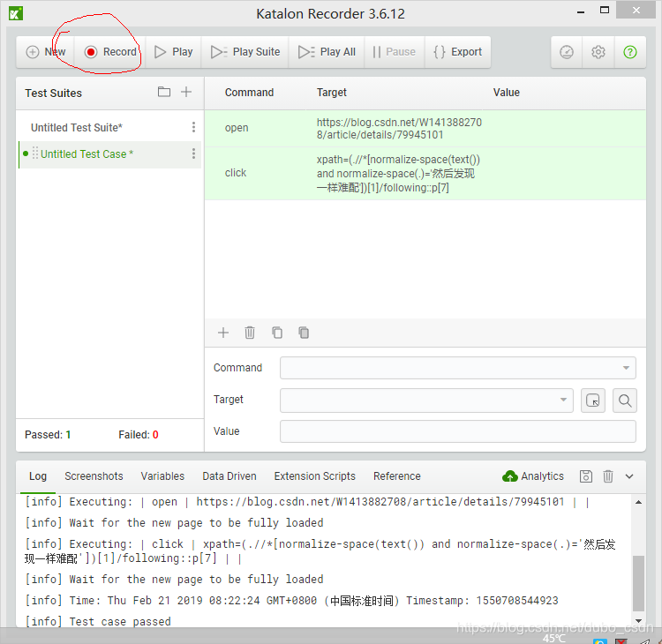
Task: Run the test with Play
Action: pos(174,52)
